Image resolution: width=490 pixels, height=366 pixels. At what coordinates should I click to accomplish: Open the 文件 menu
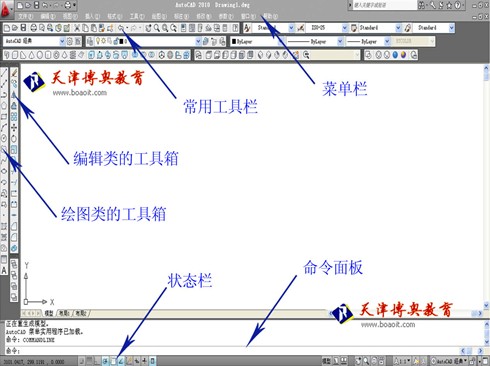[25, 16]
